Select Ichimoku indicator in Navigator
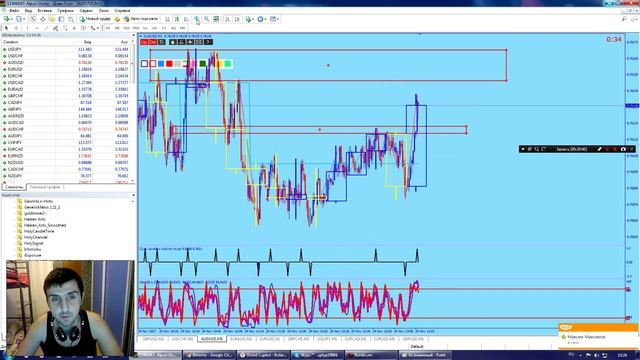Image resolution: width=640 pixels, height=360 pixels. click(x=32, y=249)
